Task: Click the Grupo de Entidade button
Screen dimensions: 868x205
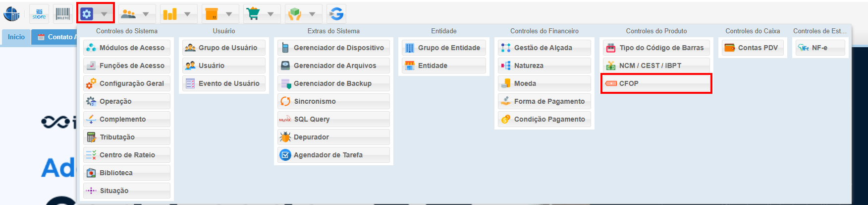Action: coord(443,48)
